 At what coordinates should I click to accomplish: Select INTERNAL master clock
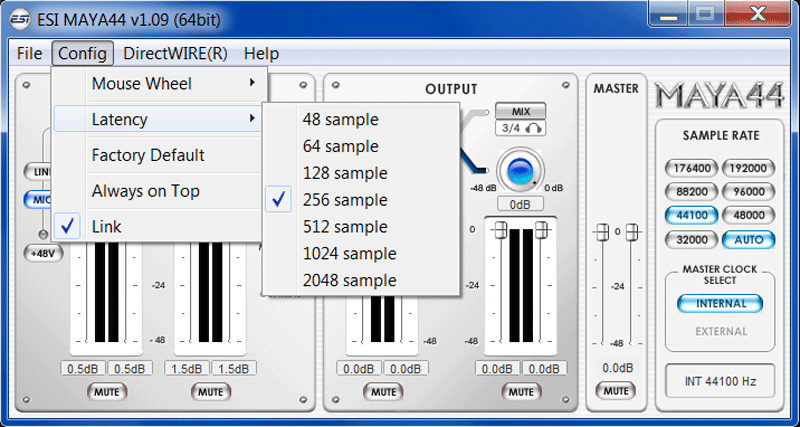[x=720, y=304]
